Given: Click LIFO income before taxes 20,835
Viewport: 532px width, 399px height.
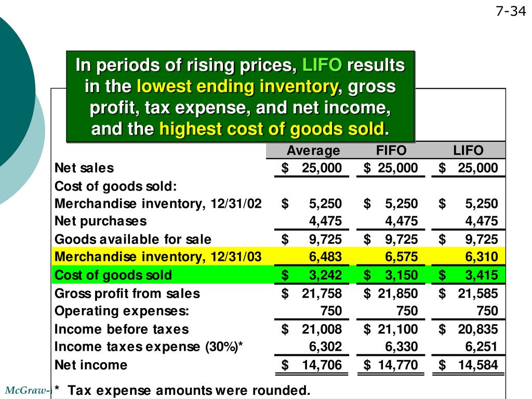Looking at the screenshot, I should point(478,329).
